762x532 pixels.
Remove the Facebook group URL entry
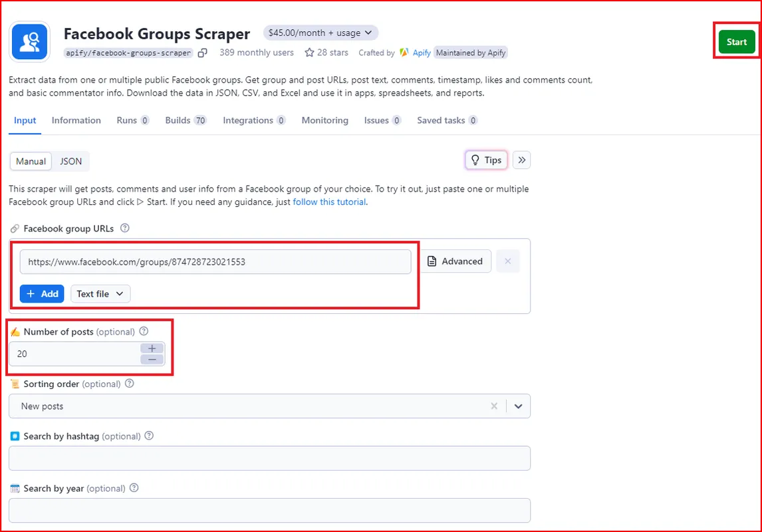(508, 261)
